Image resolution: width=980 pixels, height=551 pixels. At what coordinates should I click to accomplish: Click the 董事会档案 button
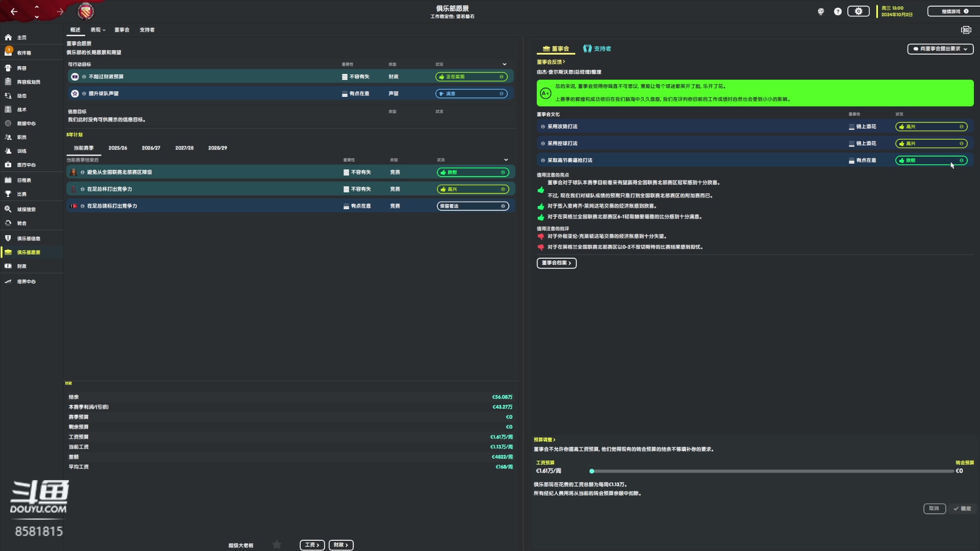click(x=556, y=263)
